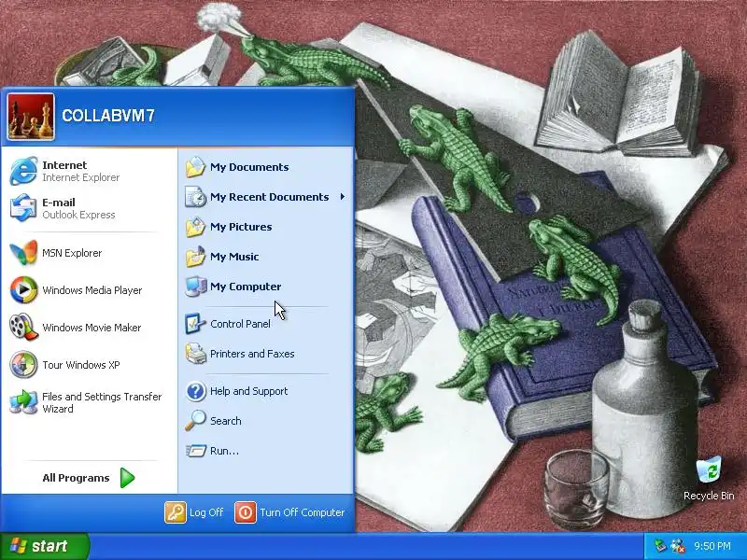Open the My Music folder icon
The image size is (747, 560).
[195, 257]
